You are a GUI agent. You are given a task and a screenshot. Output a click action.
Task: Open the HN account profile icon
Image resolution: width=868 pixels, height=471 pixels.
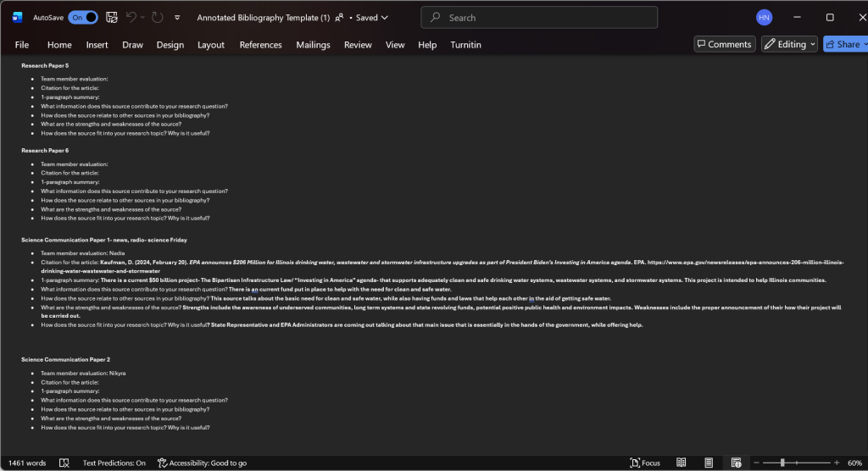[x=764, y=17]
